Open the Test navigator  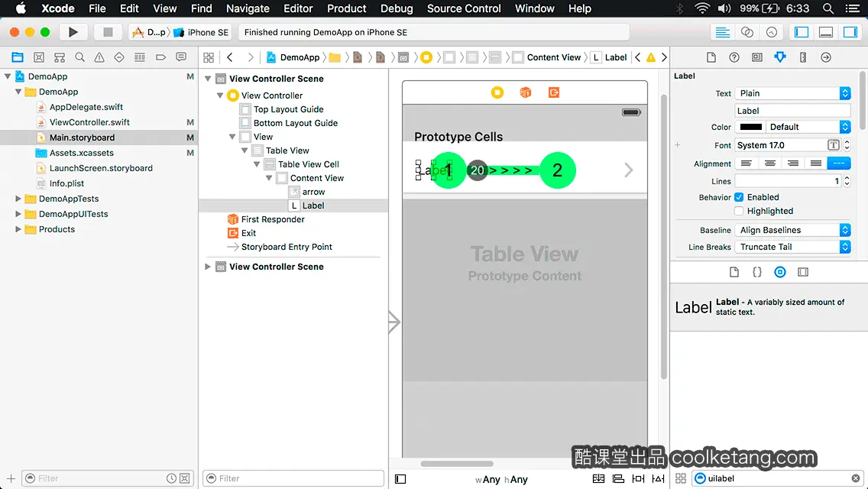119,57
